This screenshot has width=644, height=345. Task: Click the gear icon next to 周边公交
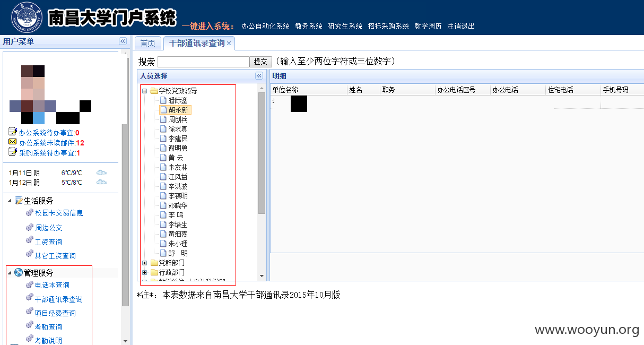30,227
